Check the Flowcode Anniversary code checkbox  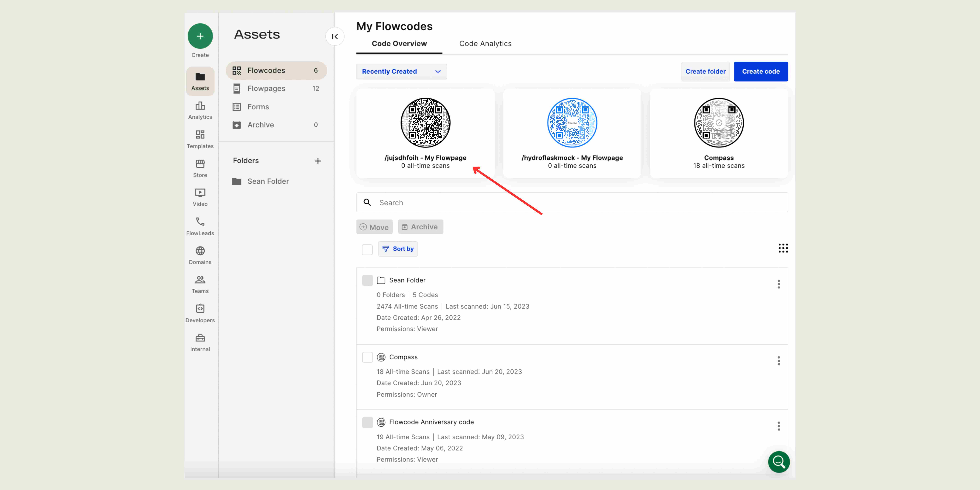click(367, 422)
